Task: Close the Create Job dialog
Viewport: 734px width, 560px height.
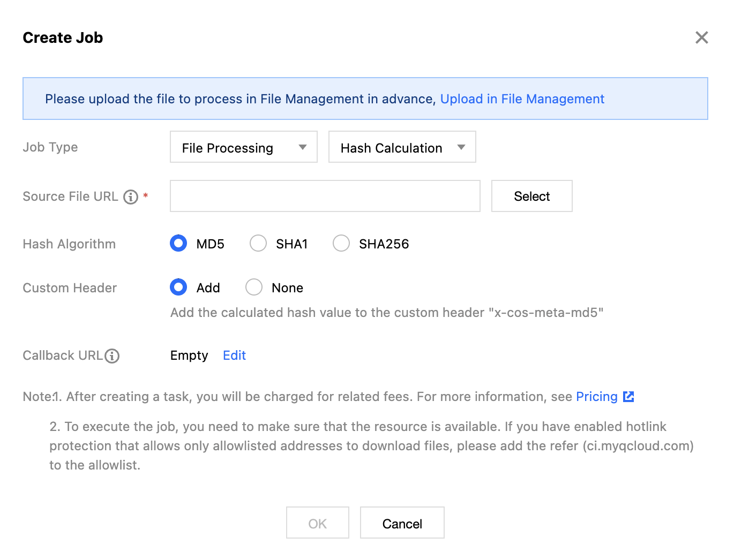Action: coord(701,37)
